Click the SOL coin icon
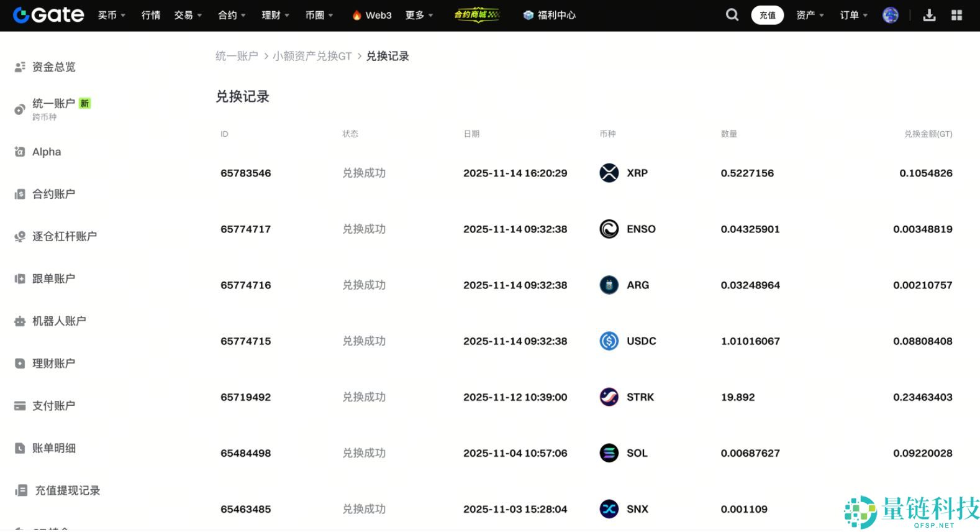980x532 pixels. [609, 453]
